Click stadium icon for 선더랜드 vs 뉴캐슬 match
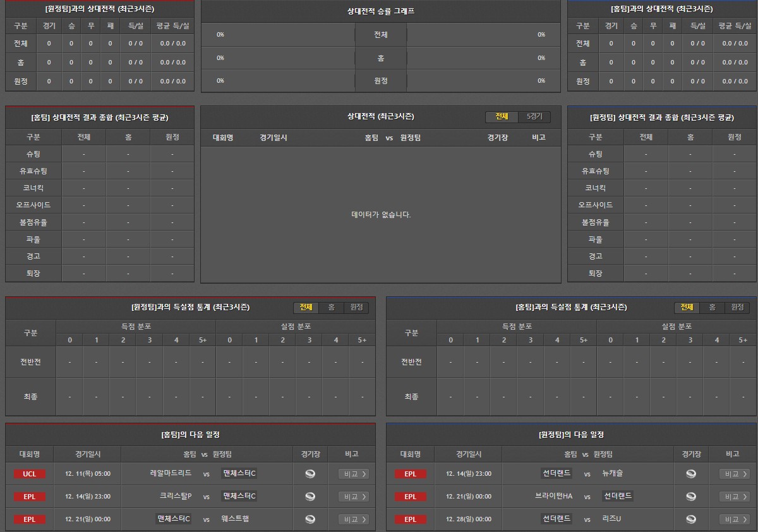 click(x=690, y=474)
